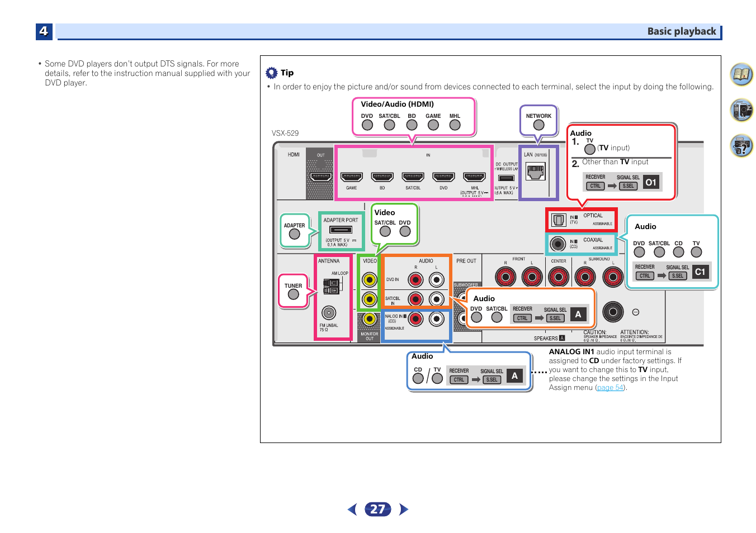The image size is (756, 533).
Task: Click the 'SPEAKERS' label on panel
Action: 546,339
